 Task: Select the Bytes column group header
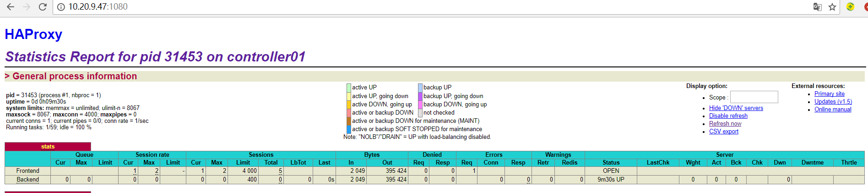(372, 154)
